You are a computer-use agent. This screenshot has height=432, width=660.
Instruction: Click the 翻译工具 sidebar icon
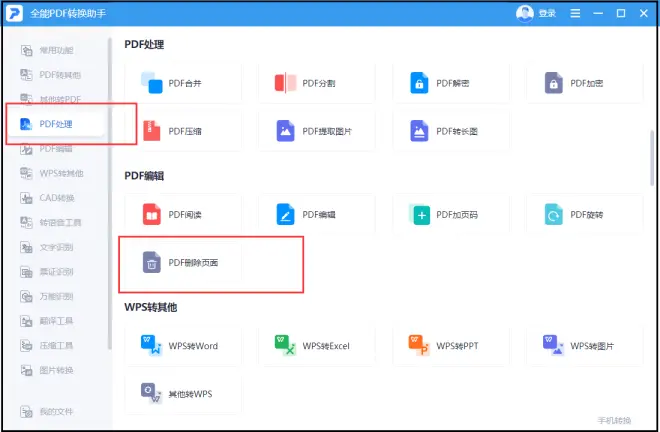pyautogui.click(x=26, y=321)
